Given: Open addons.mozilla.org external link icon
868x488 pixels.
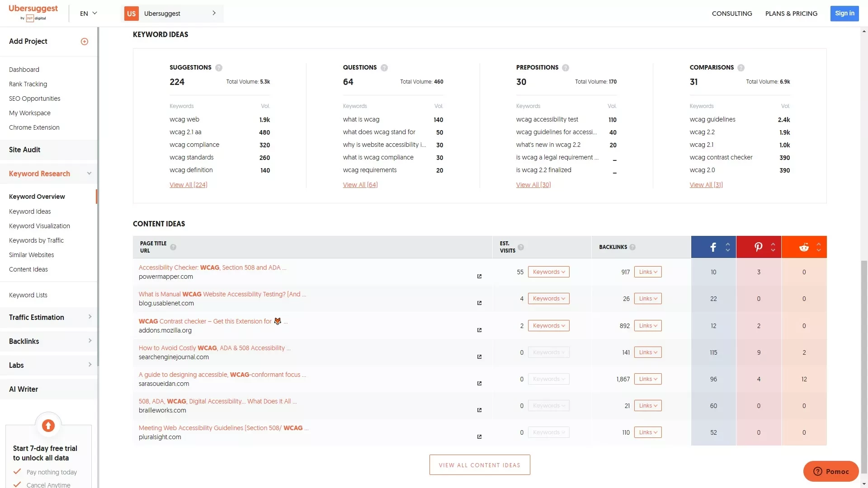Looking at the screenshot, I should coord(479,330).
